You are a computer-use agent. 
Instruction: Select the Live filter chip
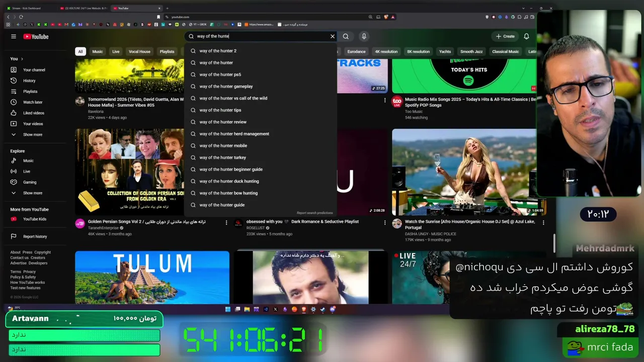[116, 51]
